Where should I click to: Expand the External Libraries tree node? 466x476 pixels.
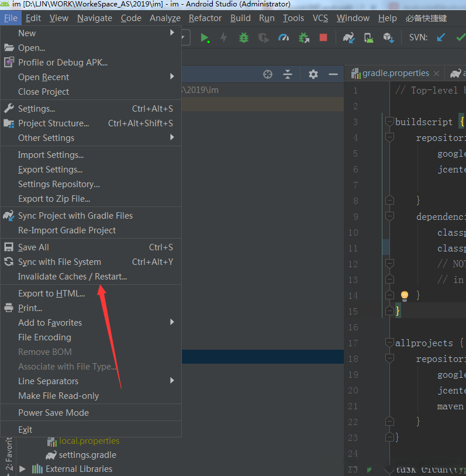23,469
